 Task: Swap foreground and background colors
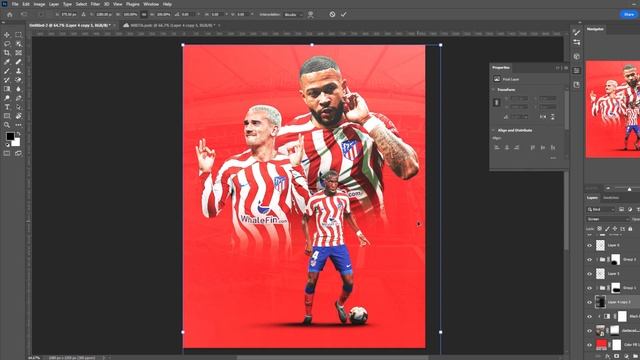[18, 134]
